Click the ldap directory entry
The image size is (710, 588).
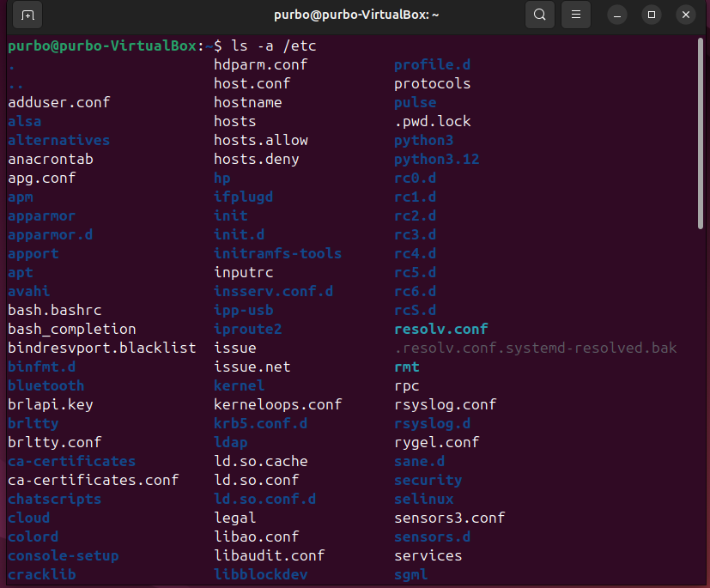(x=231, y=442)
